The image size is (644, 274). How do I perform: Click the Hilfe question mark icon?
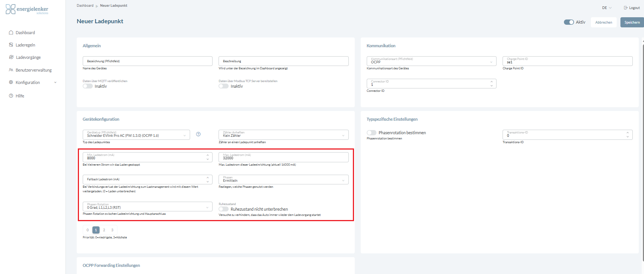11,96
